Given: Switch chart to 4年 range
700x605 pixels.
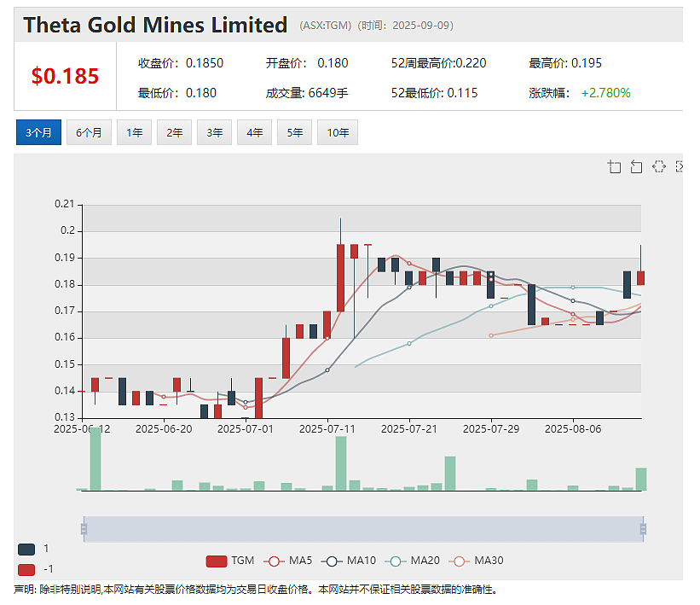Looking at the screenshot, I should pyautogui.click(x=254, y=132).
